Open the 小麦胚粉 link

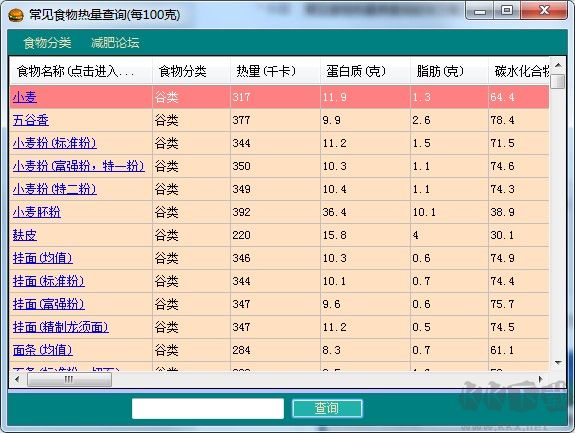37,212
